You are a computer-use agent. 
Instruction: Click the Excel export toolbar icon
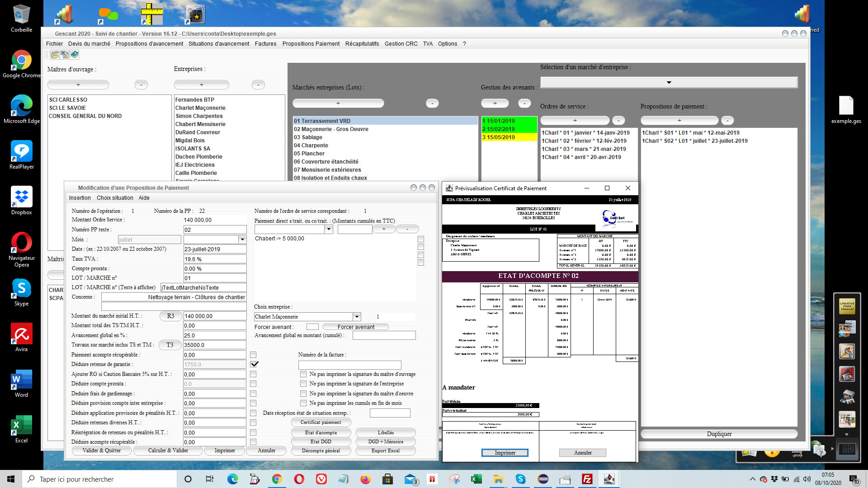coord(65,55)
